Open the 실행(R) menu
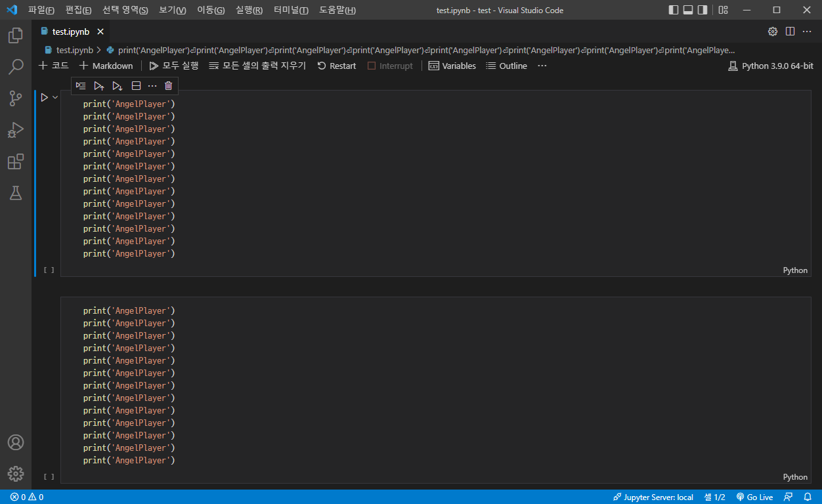822x504 pixels. click(x=249, y=10)
